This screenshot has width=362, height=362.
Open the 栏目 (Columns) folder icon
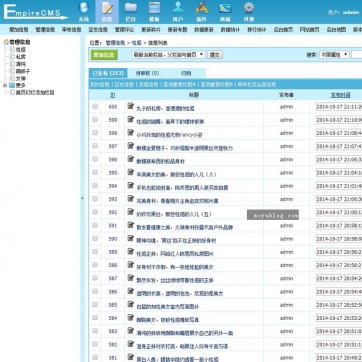pyautogui.click(x=131, y=12)
